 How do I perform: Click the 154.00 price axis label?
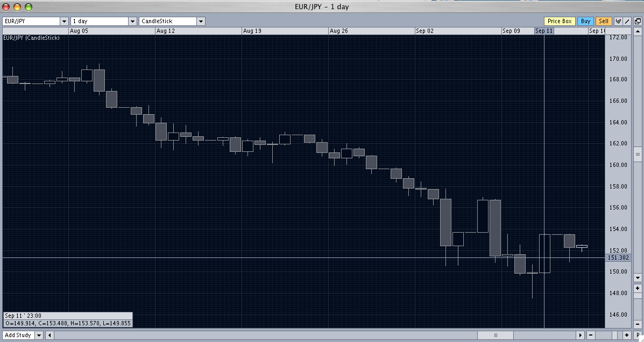click(x=618, y=229)
